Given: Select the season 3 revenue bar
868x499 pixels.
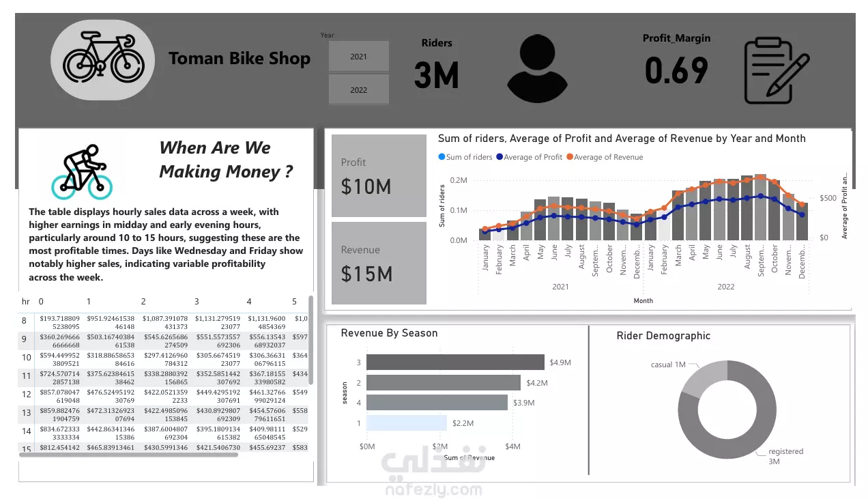Looking at the screenshot, I should tap(455, 362).
